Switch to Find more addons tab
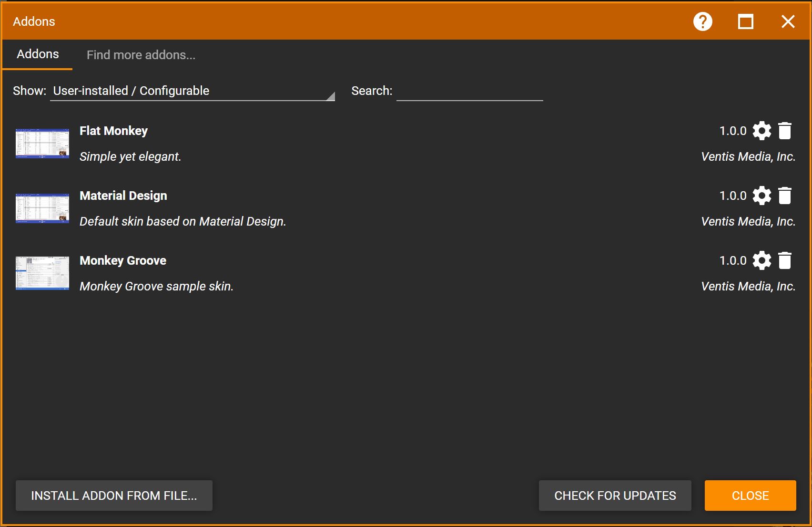 tap(141, 55)
